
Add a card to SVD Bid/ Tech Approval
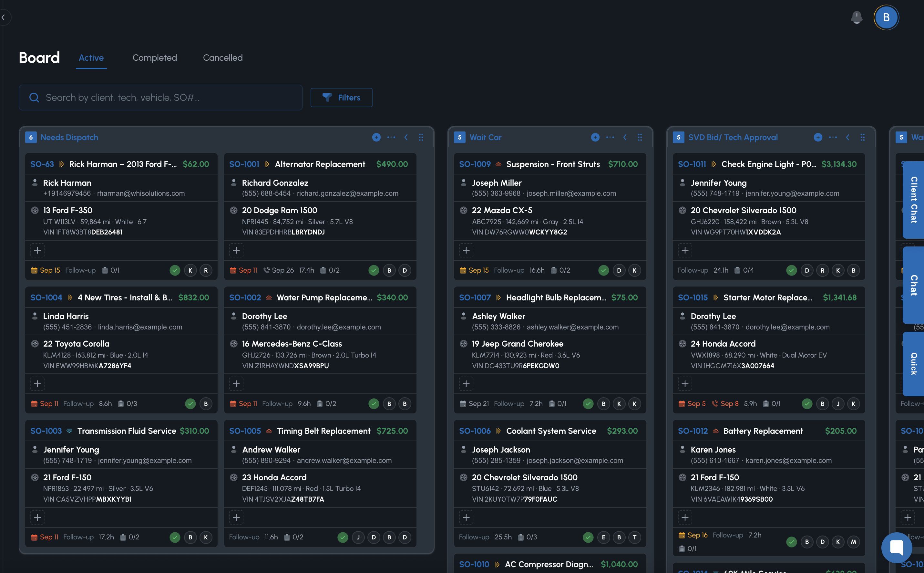(817, 137)
